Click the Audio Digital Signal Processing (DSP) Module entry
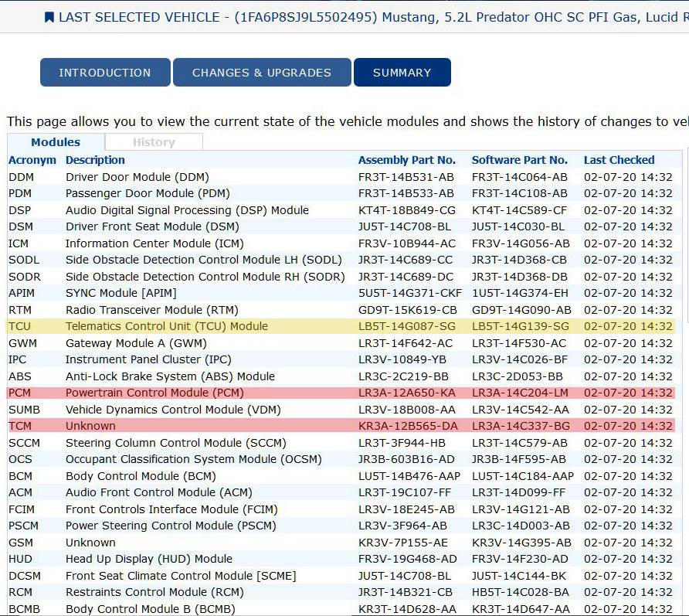The height and width of the screenshot is (616, 689). tap(187, 210)
